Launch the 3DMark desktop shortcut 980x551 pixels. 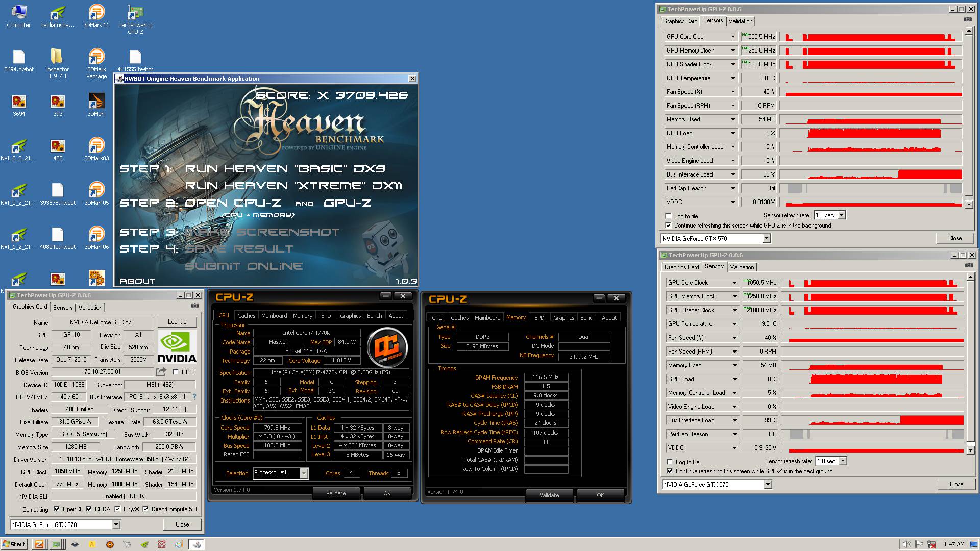click(96, 105)
